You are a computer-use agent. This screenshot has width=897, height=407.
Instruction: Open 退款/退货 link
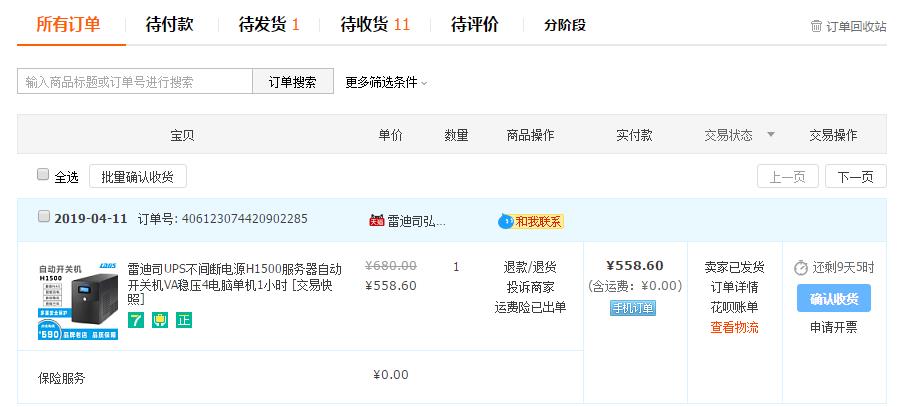pyautogui.click(x=530, y=267)
